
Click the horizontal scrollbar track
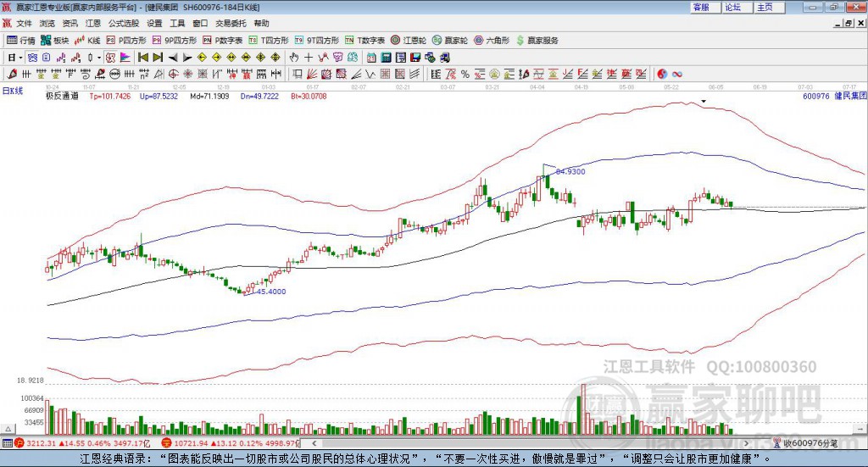tap(531, 443)
